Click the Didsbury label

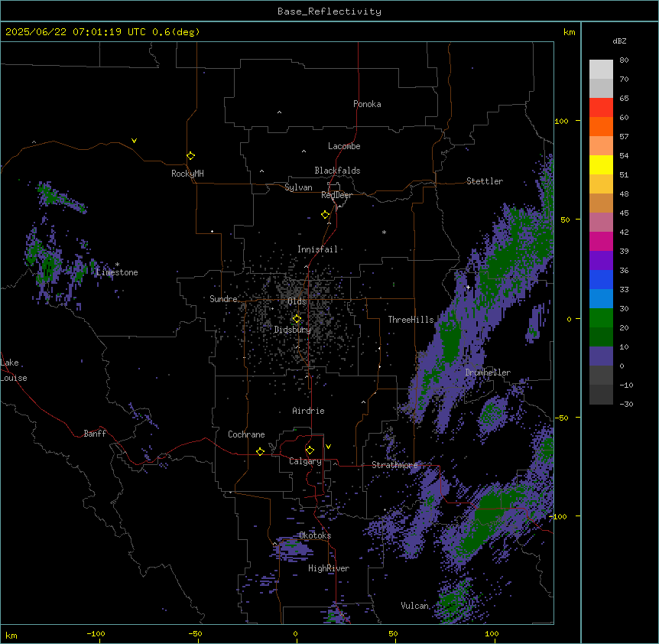tap(292, 330)
